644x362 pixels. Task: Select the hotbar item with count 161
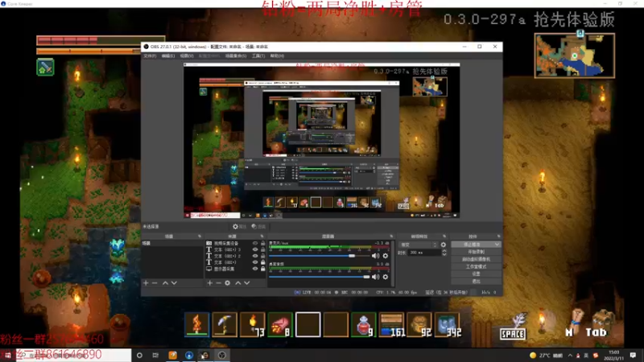click(x=391, y=325)
